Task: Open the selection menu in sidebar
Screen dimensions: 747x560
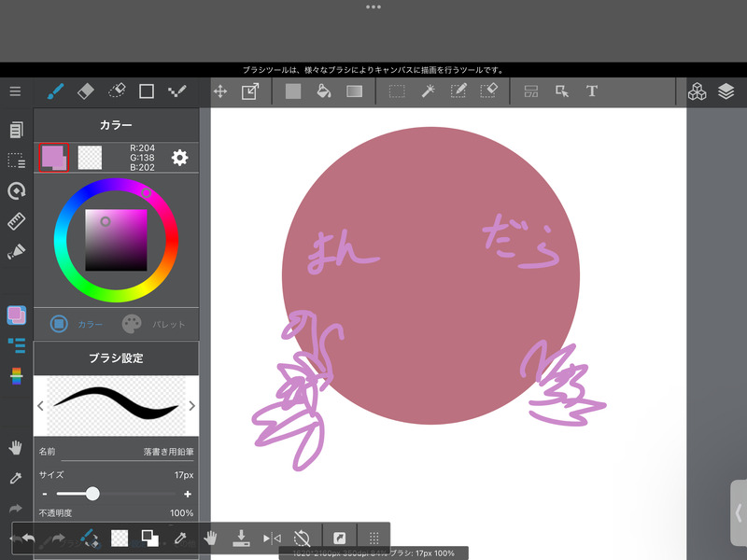Action: (x=16, y=161)
